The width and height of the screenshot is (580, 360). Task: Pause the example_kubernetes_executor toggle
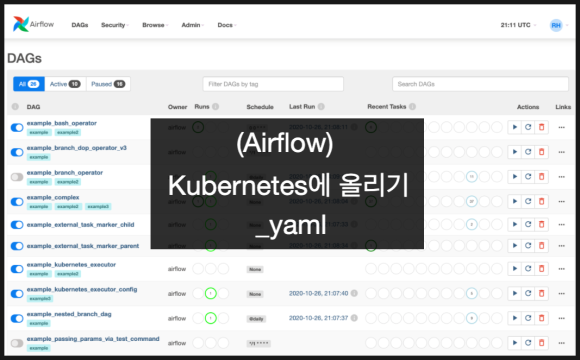click(x=17, y=269)
